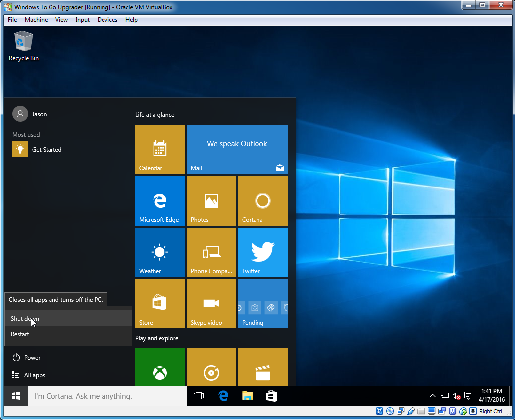The image size is (515, 420).
Task: Open the Skype video tile
Action: 211,304
